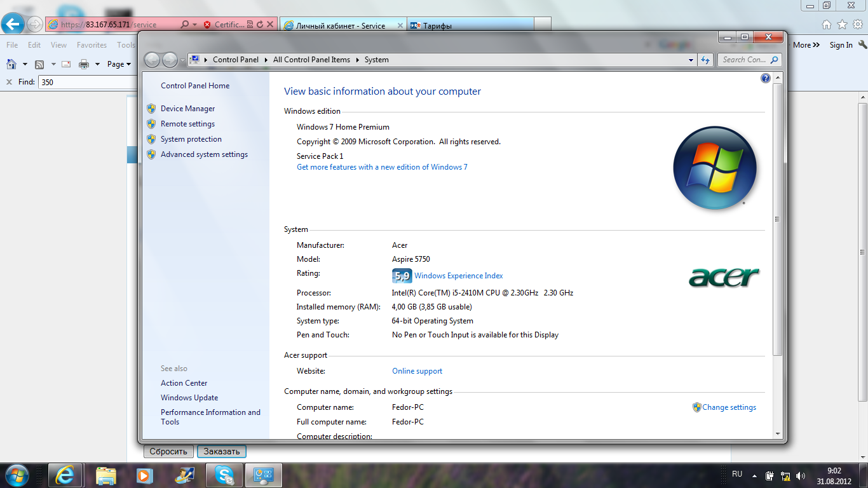Stop loading with the address bar X
868x488 pixels.
point(269,25)
